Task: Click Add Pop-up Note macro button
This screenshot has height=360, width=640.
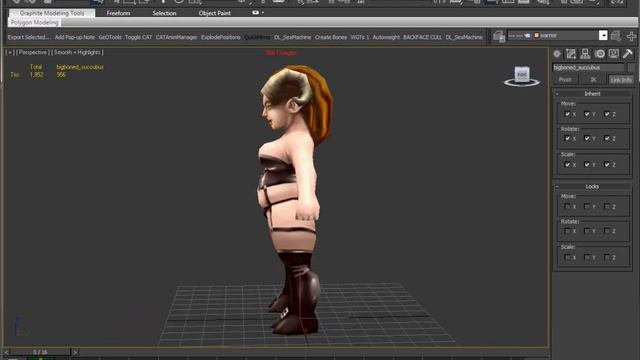Action: click(x=75, y=37)
